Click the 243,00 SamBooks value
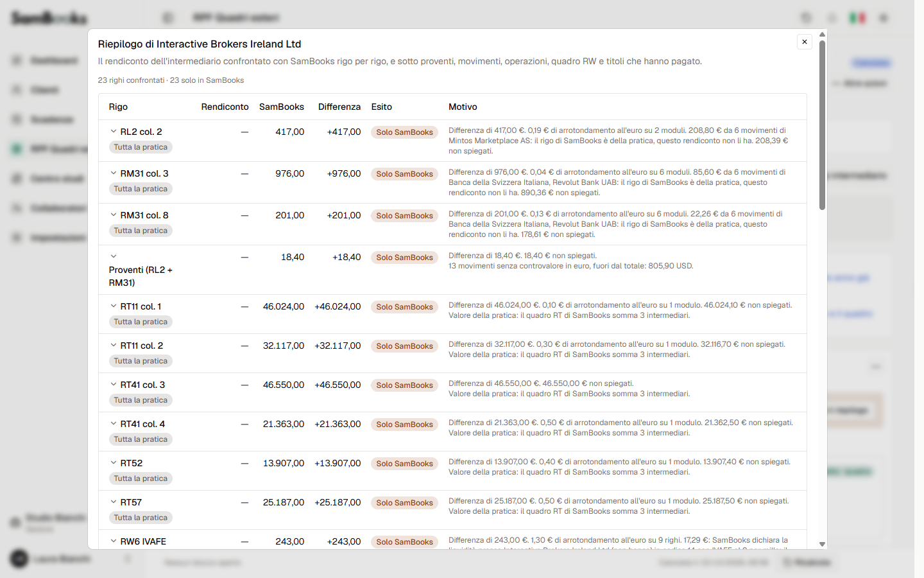This screenshot has height=578, width=924. pyautogui.click(x=290, y=541)
